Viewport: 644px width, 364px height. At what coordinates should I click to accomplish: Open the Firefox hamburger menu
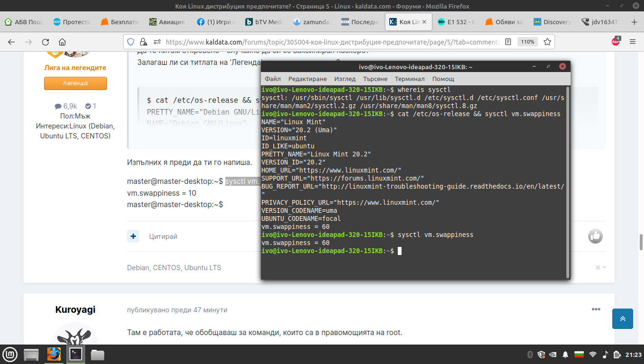[x=633, y=42]
